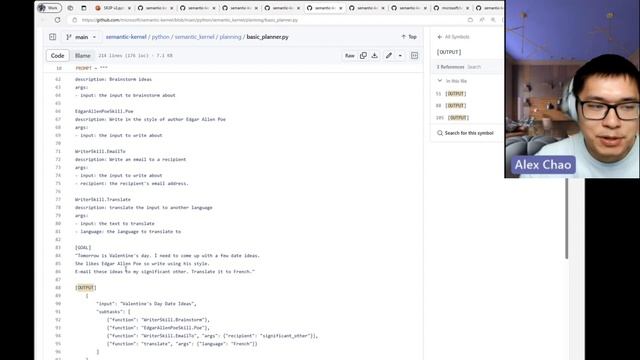Toggle the vertical tabs icon
The height and width of the screenshot is (360, 640).
click(84, 8)
